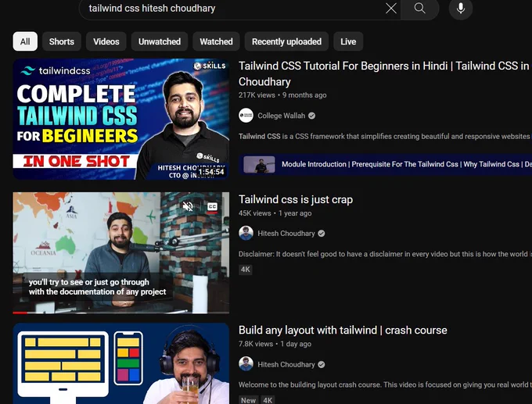Click the 'Tailwind CSS is a CSS framework' description
This screenshot has height=404, width=532.
385,136
